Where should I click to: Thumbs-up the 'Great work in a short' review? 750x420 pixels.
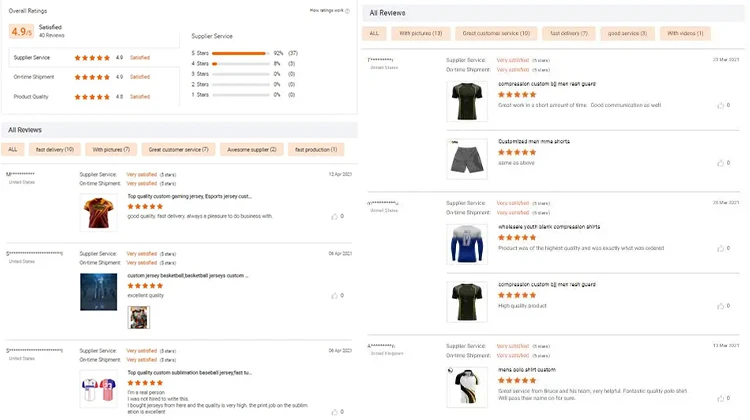click(719, 104)
